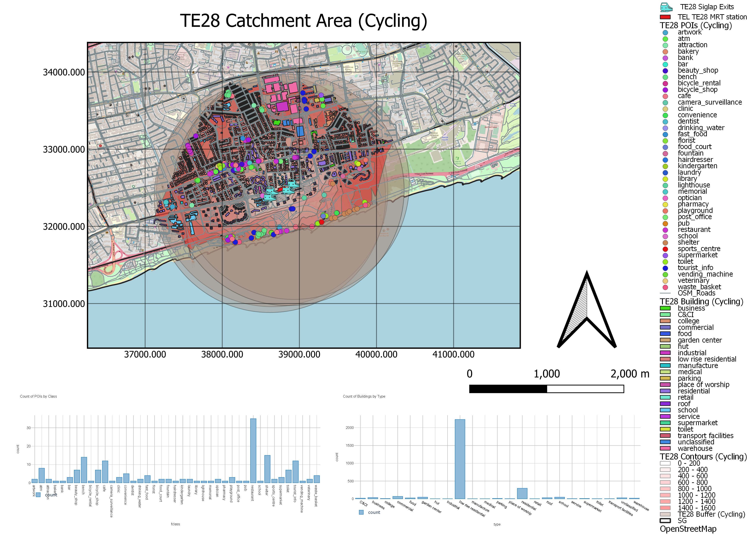Click the restaurant legend circle marker

point(665,230)
